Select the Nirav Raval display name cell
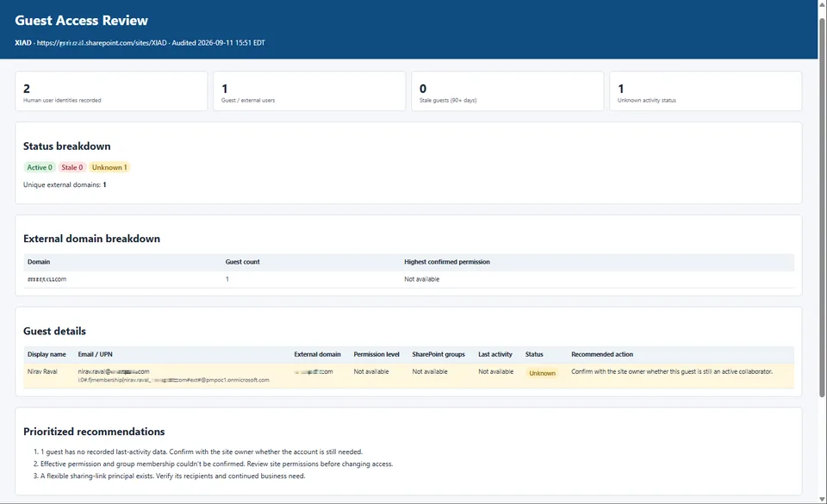 [x=42, y=371]
